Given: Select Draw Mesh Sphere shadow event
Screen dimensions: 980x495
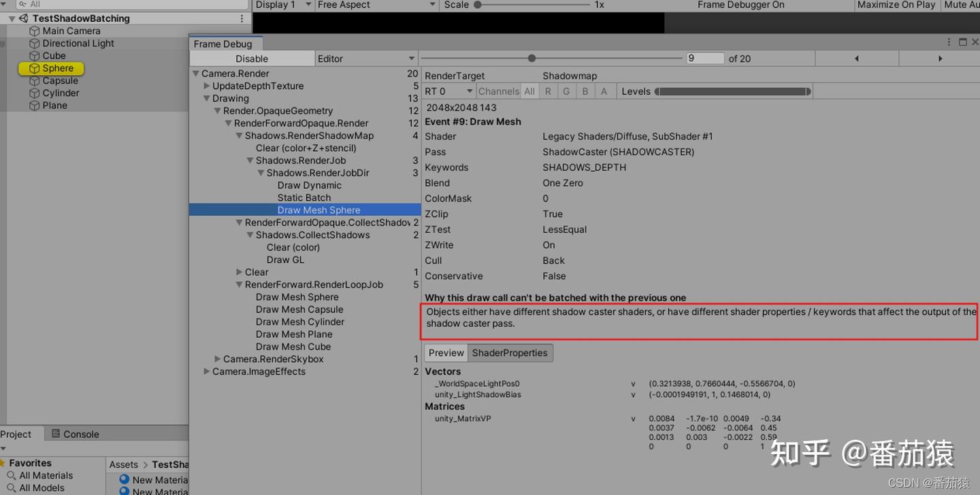Looking at the screenshot, I should point(305,210).
